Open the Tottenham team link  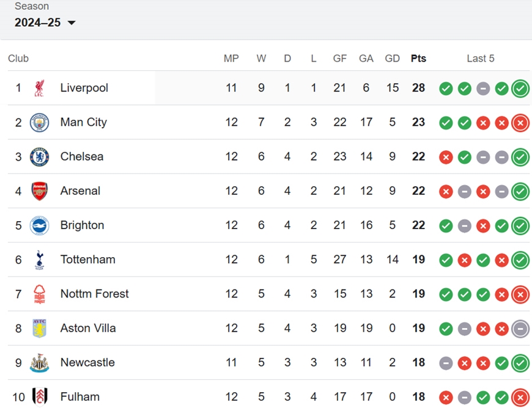click(88, 260)
